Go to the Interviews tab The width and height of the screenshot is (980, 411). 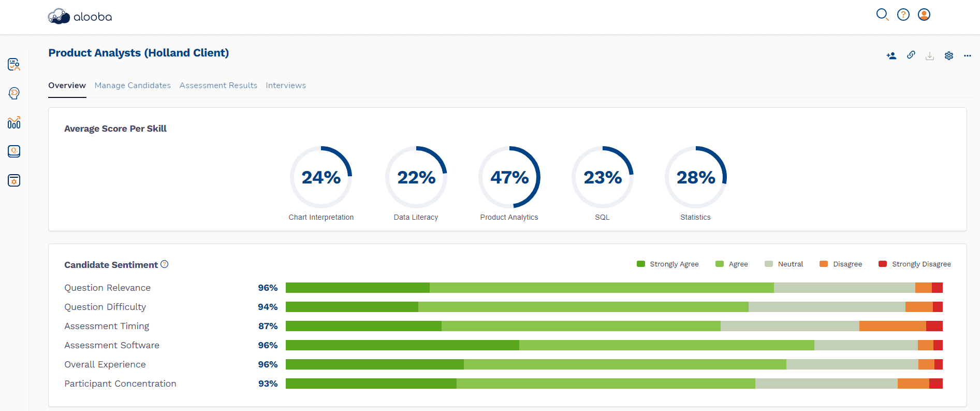tap(286, 86)
